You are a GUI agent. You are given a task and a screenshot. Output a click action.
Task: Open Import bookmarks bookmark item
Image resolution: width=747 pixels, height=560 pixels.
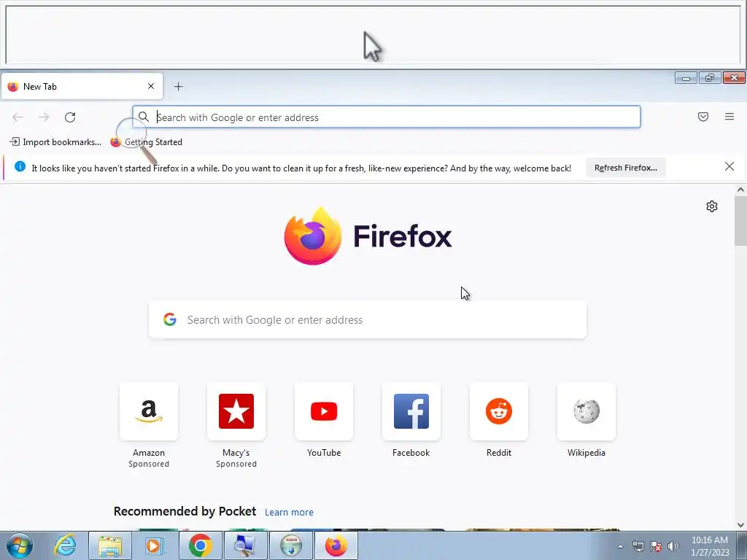pyautogui.click(x=55, y=142)
